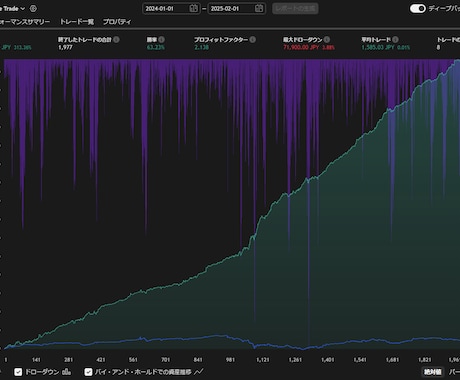Show info for average trade 平均トレード
This screenshot has height=380, width=460.
click(395, 40)
